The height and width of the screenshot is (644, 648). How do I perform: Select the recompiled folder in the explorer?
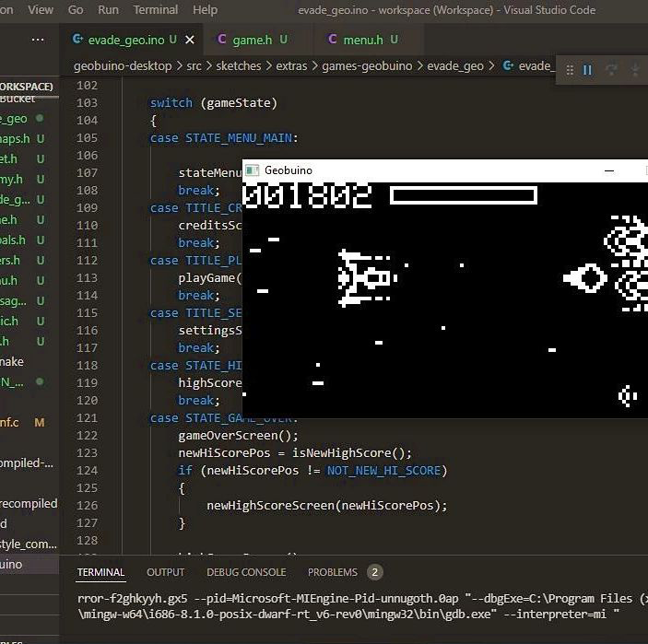29,504
